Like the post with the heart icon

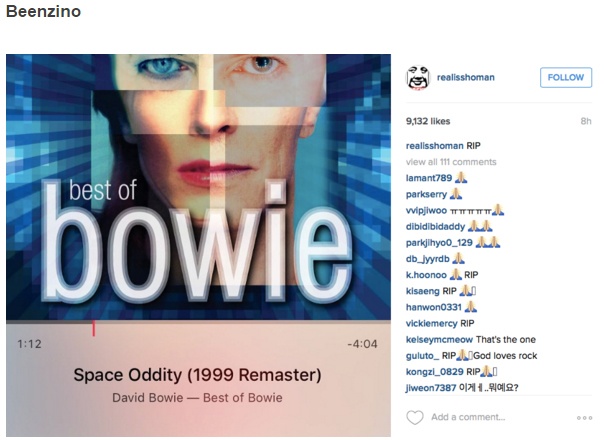coord(415,417)
